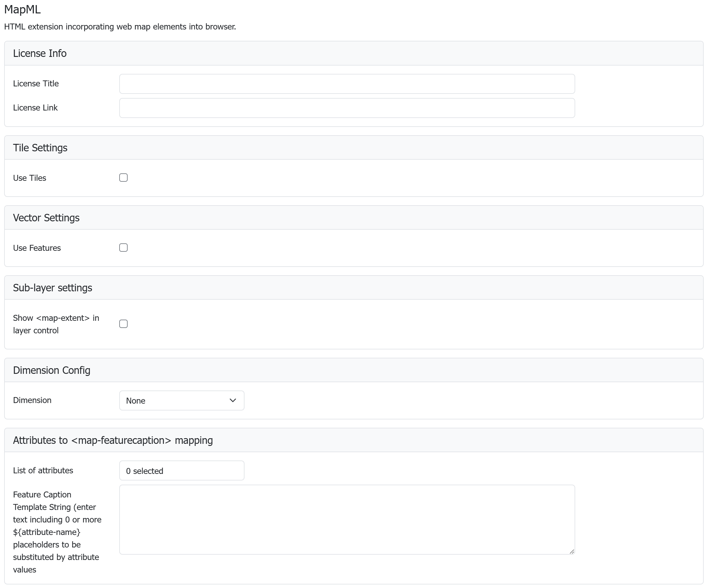Click the HTML extension description text
Image resolution: width=709 pixels, height=588 pixels.
(120, 27)
